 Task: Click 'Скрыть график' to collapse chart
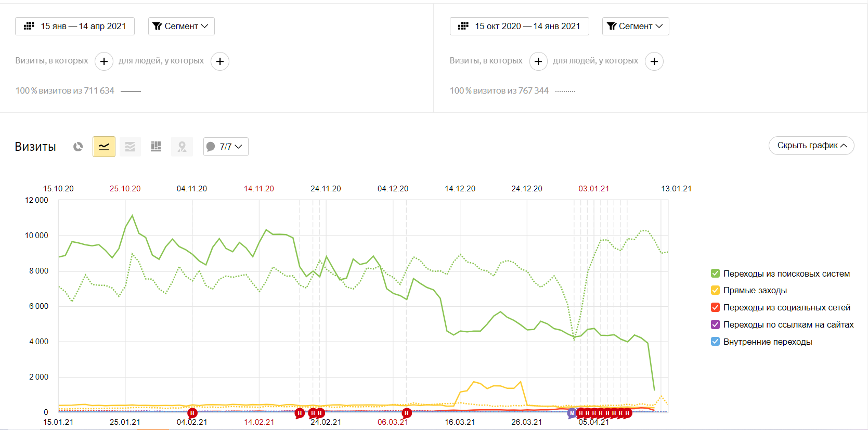click(x=811, y=146)
